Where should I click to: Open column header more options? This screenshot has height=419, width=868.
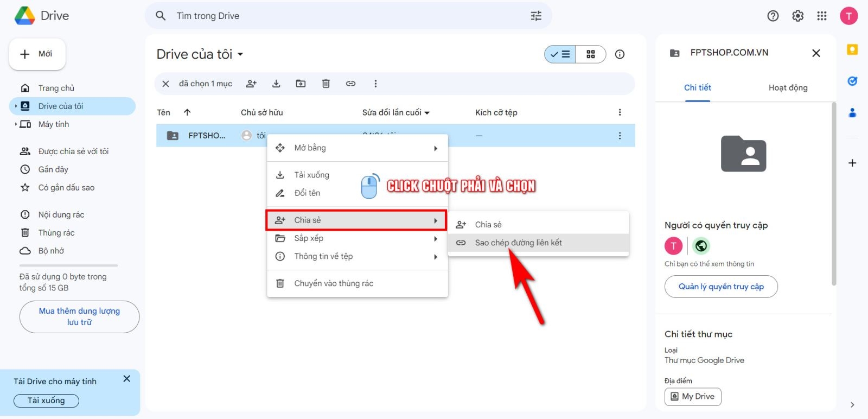point(620,112)
